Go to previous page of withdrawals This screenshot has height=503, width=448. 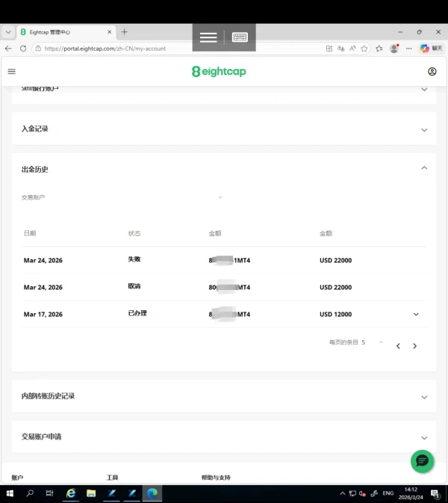pyautogui.click(x=398, y=346)
